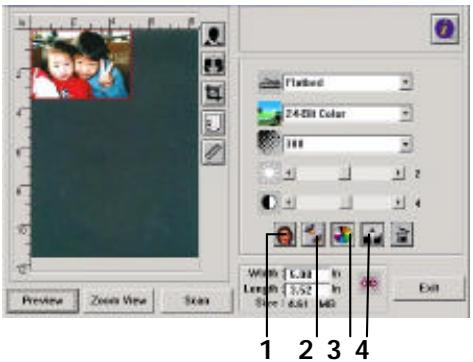Image resolution: width=473 pixels, height=362 pixels.
Task: Open the paper size icon
Action: point(213,123)
